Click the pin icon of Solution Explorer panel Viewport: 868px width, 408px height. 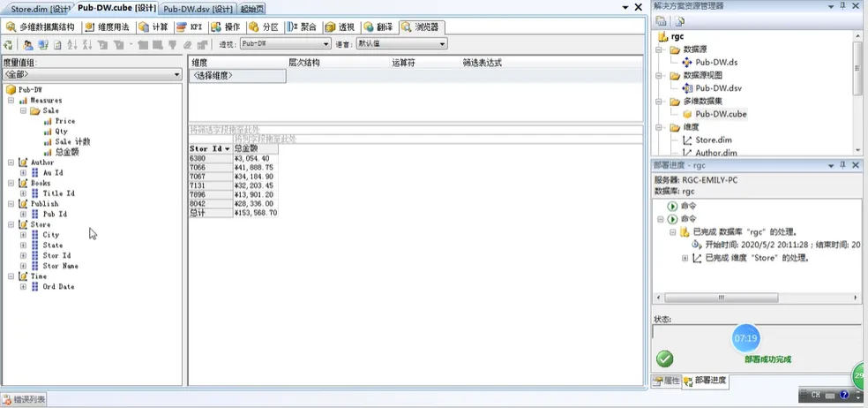click(x=843, y=6)
